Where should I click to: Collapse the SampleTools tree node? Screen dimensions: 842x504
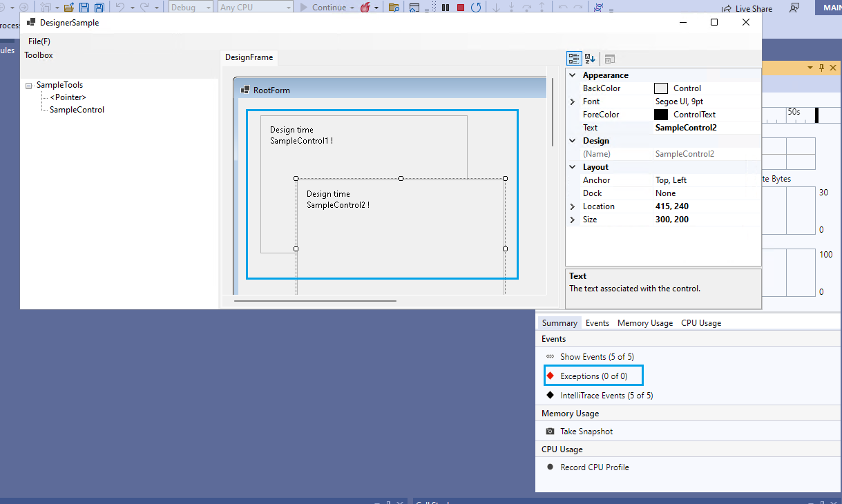[28, 84]
